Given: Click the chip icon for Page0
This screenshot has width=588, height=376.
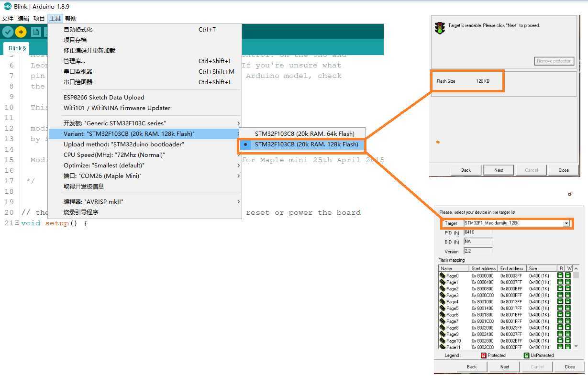Looking at the screenshot, I should (443, 276).
